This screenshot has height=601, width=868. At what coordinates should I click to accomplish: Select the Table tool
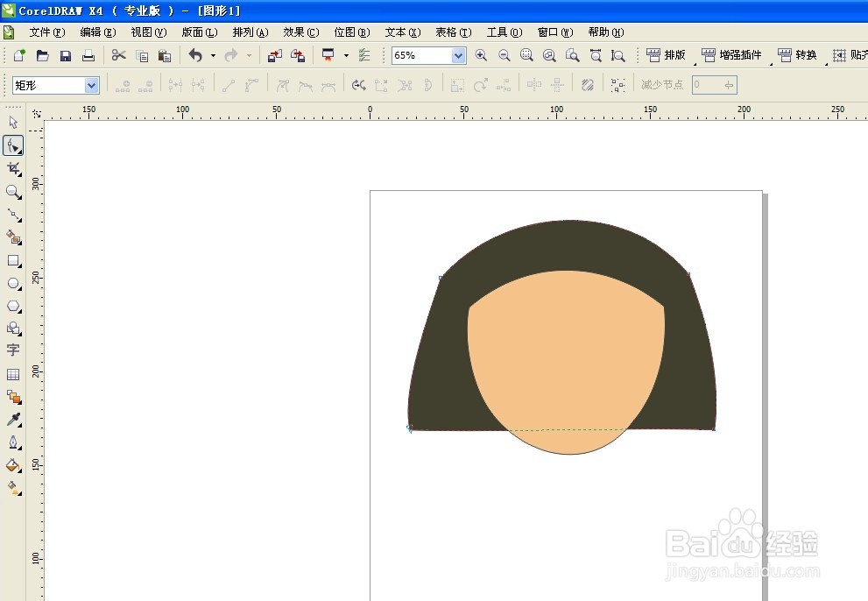click(13, 374)
